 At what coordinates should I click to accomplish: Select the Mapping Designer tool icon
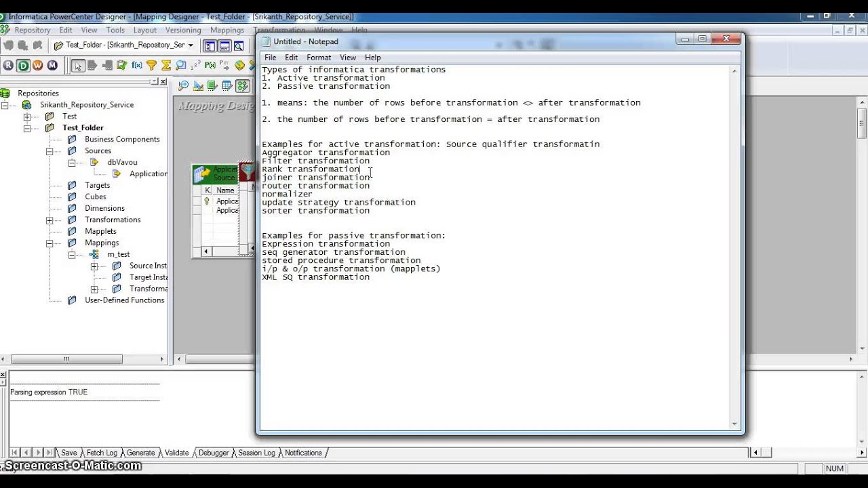click(x=242, y=85)
